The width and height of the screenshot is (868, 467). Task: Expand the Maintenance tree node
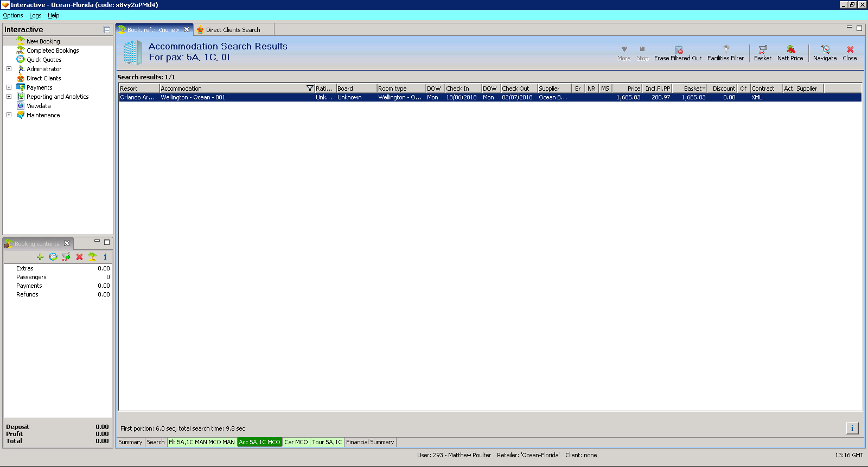(9, 115)
